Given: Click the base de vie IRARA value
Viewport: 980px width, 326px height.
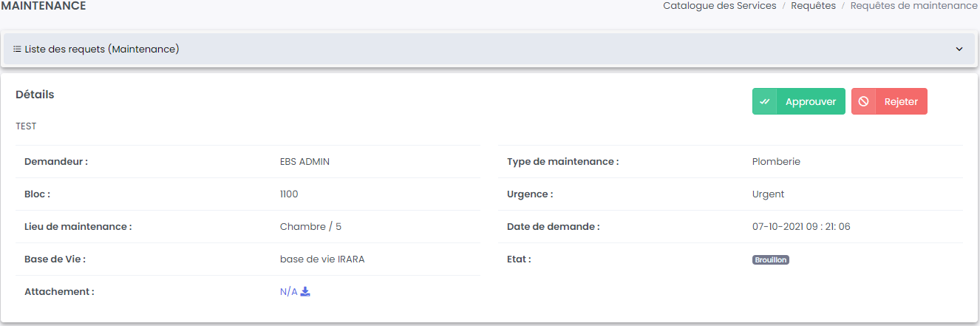Looking at the screenshot, I should click(322, 259).
